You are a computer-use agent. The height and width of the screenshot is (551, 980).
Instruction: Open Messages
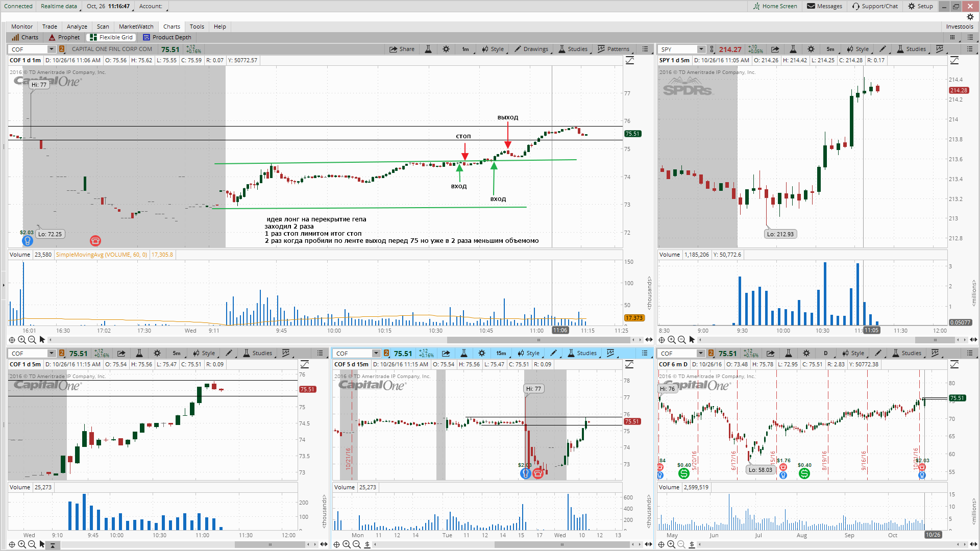tap(824, 6)
